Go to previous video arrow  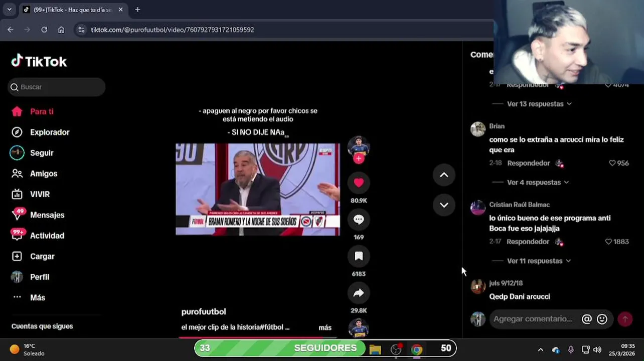point(444,175)
